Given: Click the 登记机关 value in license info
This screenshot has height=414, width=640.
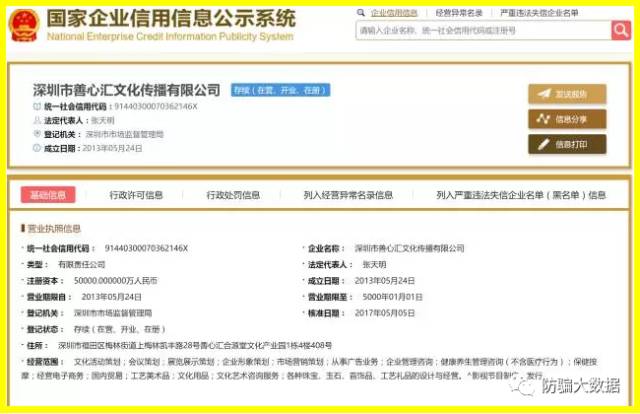Looking at the screenshot, I should (x=113, y=313).
